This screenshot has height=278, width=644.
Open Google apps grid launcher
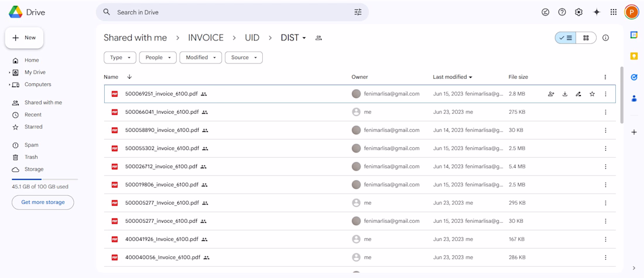614,12
